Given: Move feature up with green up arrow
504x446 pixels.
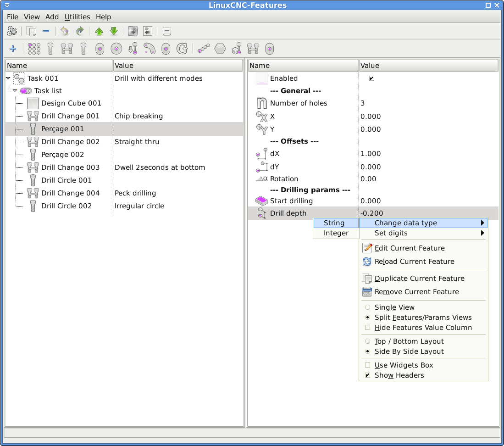Looking at the screenshot, I should (99, 31).
